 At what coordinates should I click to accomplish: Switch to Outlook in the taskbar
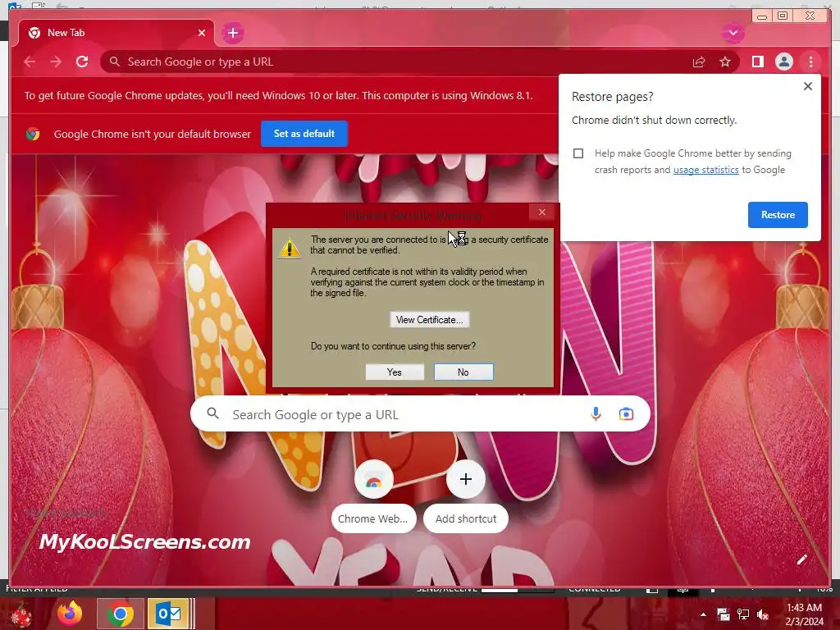pos(169,614)
